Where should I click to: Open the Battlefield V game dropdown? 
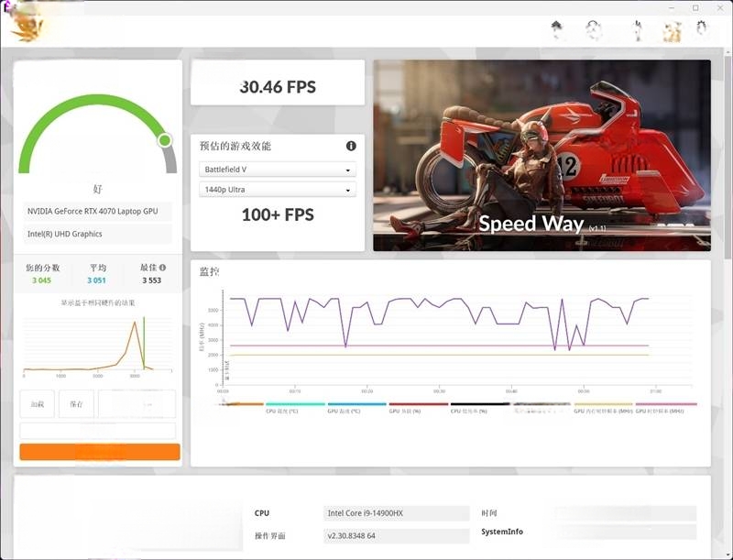[x=278, y=170]
